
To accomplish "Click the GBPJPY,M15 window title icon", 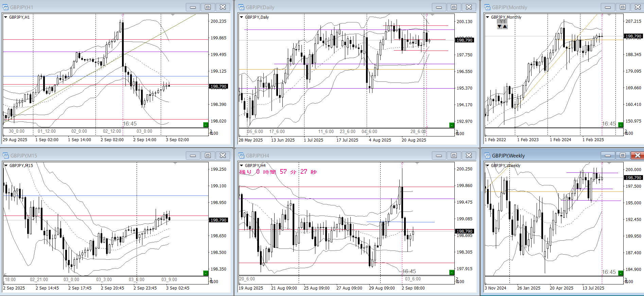I will [5, 155].
